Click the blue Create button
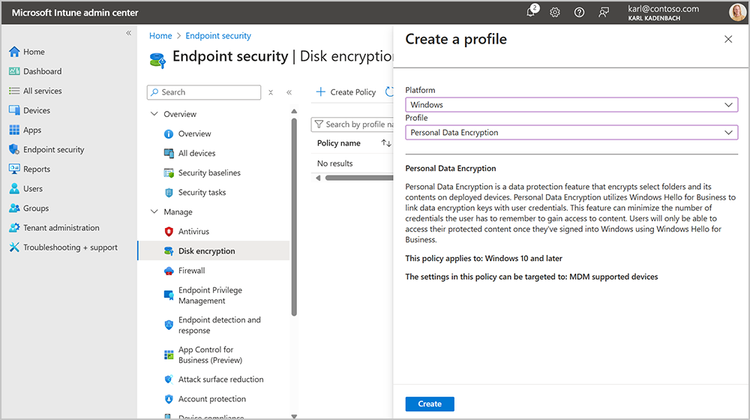750x420 pixels. [429, 404]
